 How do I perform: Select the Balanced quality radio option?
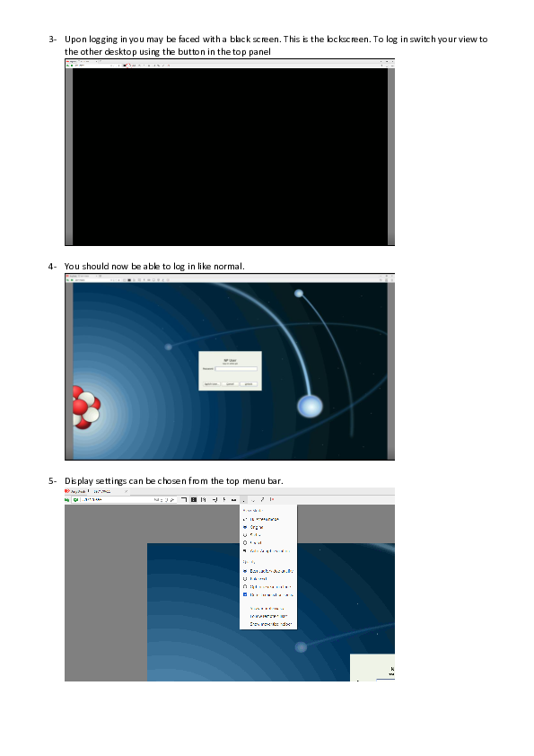245,578
